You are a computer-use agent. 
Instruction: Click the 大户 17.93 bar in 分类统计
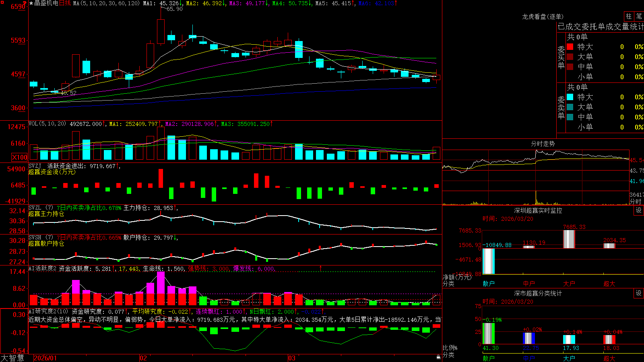569,339
